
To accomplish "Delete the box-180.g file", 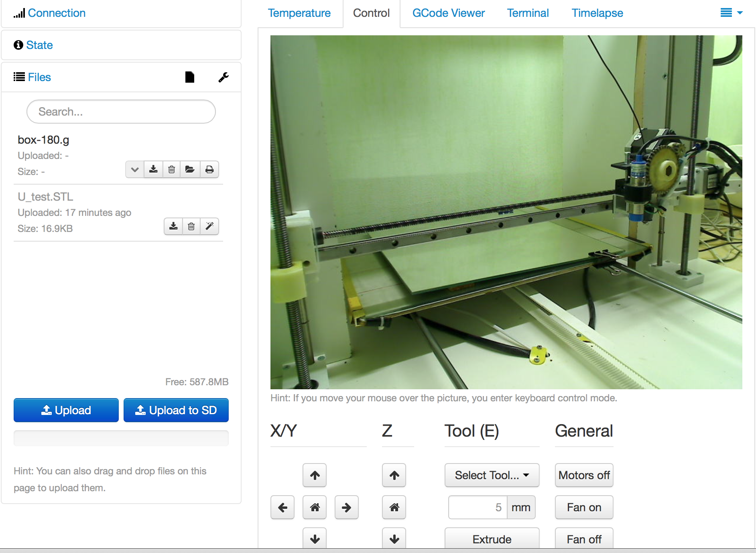I will tap(171, 170).
